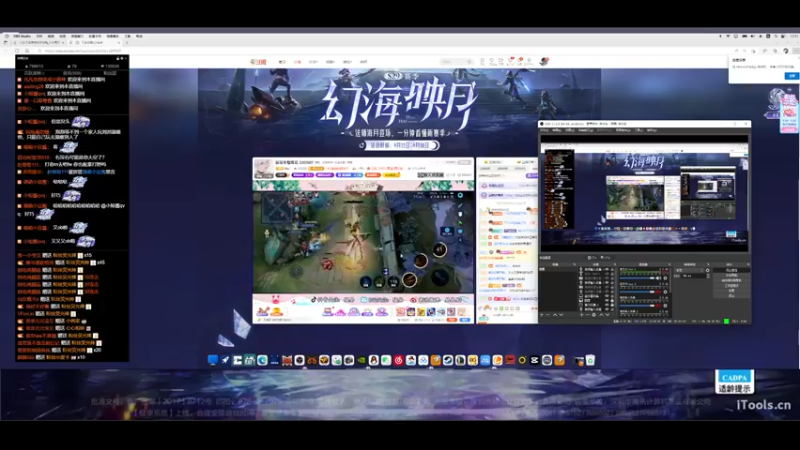This screenshot has width=800, height=450.
Task: Expand the OBS scene transition type dropdown
Action: coord(689,270)
